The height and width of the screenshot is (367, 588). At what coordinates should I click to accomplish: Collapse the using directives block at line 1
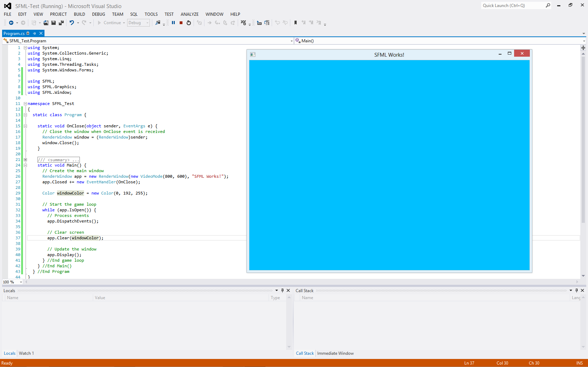[25, 48]
